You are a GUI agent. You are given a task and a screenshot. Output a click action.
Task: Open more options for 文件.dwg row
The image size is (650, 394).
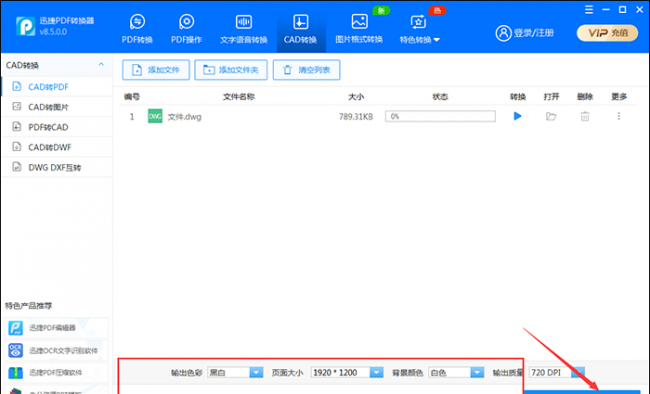[619, 116]
